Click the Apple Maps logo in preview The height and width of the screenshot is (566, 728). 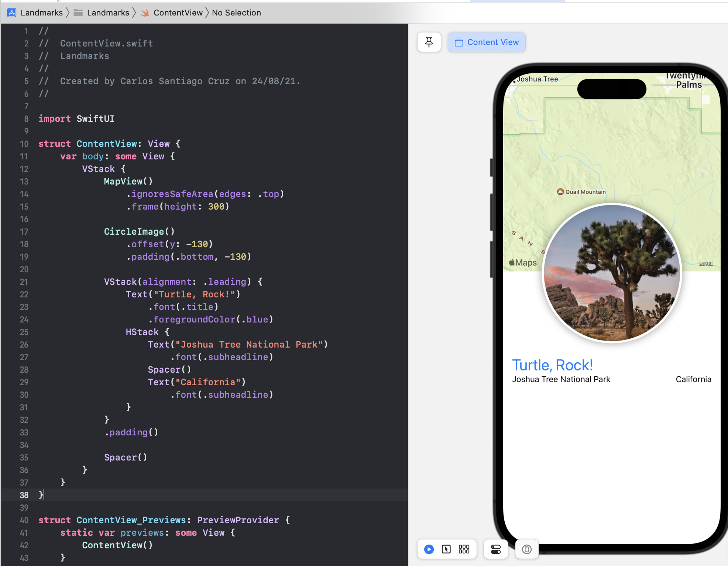(523, 263)
